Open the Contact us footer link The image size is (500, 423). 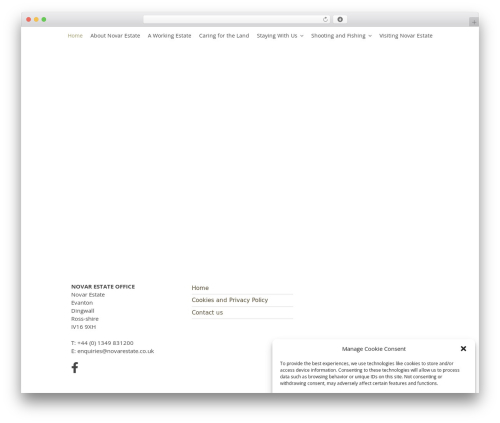(x=207, y=312)
